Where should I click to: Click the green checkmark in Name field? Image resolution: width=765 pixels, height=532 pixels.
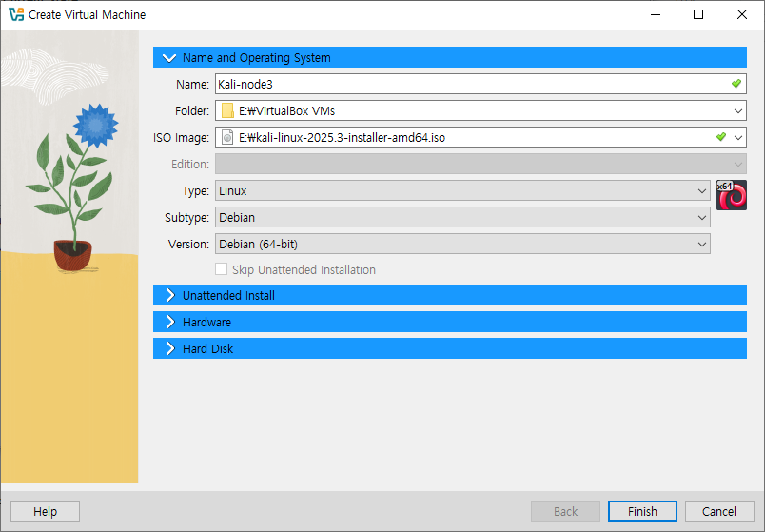[736, 84]
